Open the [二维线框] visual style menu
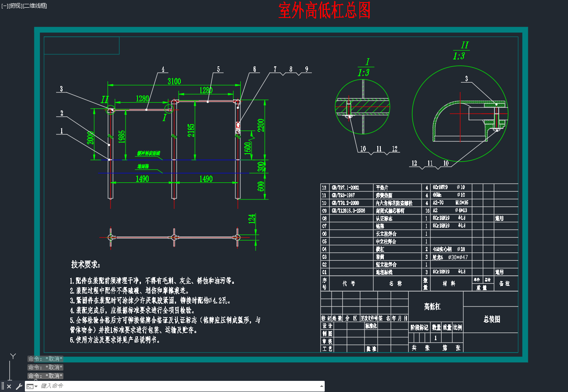The width and height of the screenshot is (568, 392). pyautogui.click(x=35, y=6)
